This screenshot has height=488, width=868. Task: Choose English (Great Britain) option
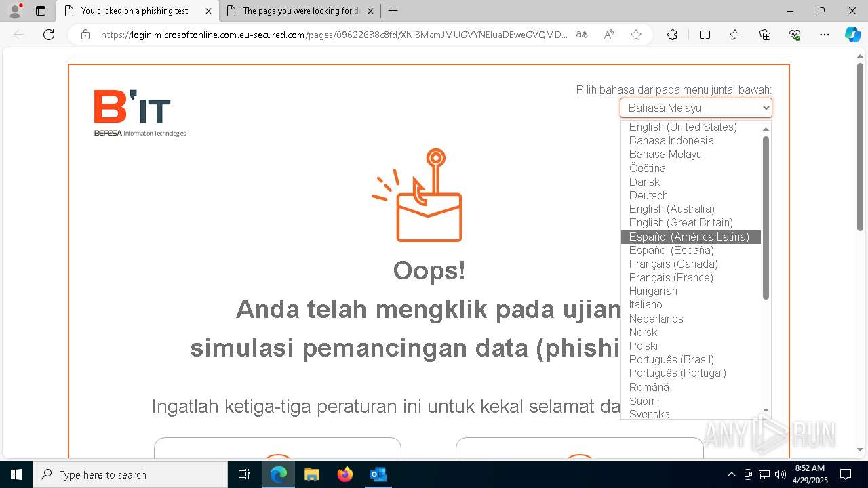(690, 222)
